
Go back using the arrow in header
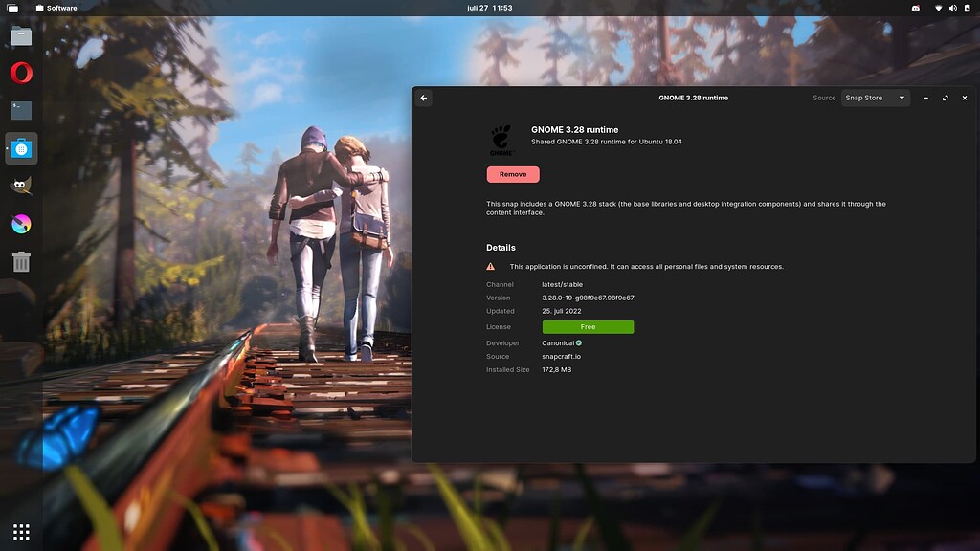(424, 98)
